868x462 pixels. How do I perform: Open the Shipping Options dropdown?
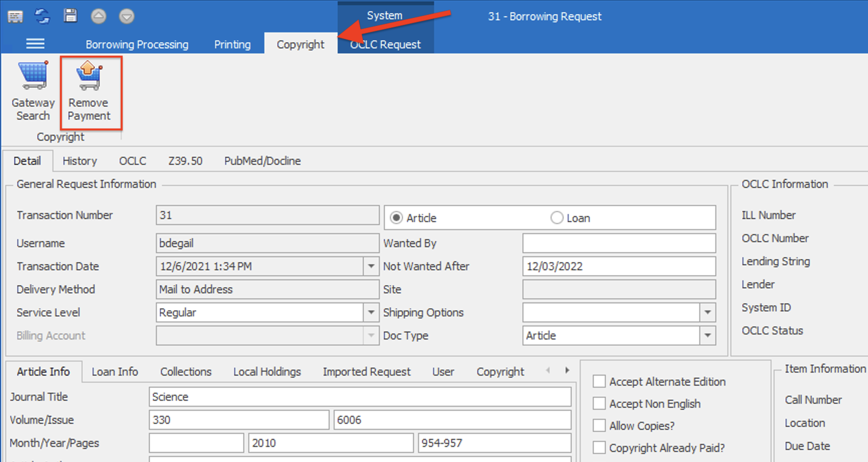click(708, 312)
